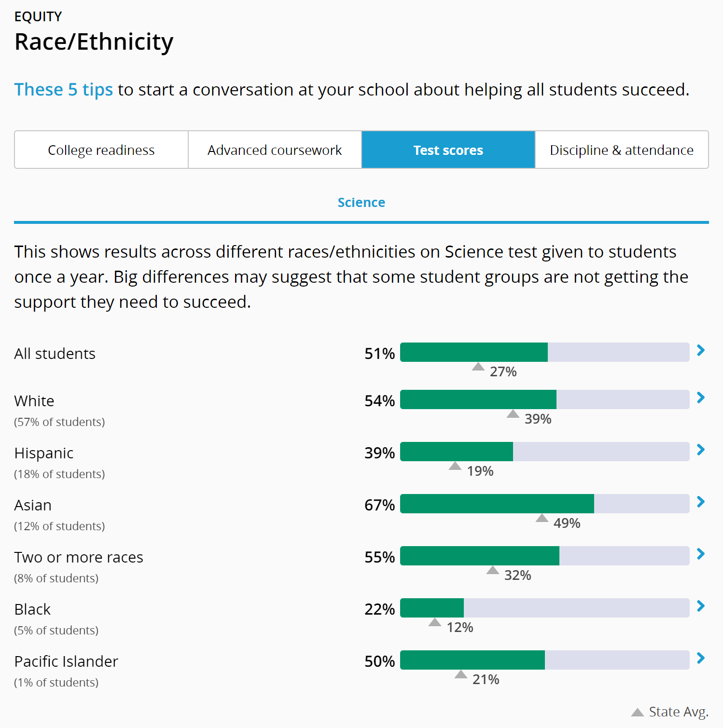Expand the Two or more races chevron

tap(701, 554)
